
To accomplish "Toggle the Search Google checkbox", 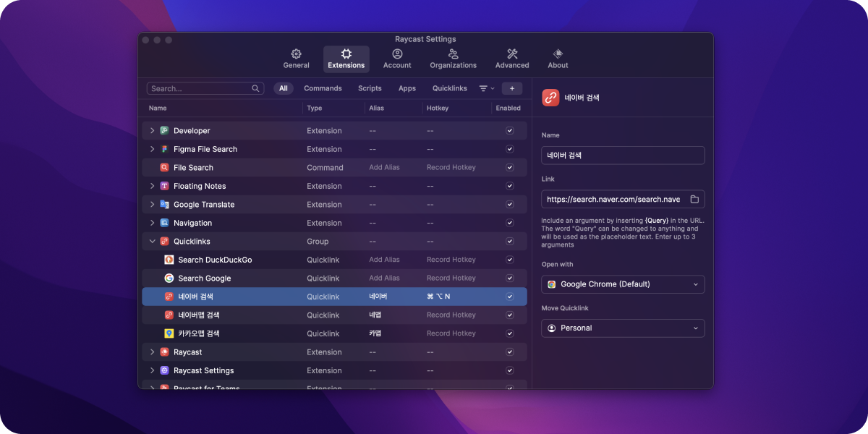I will tap(509, 278).
